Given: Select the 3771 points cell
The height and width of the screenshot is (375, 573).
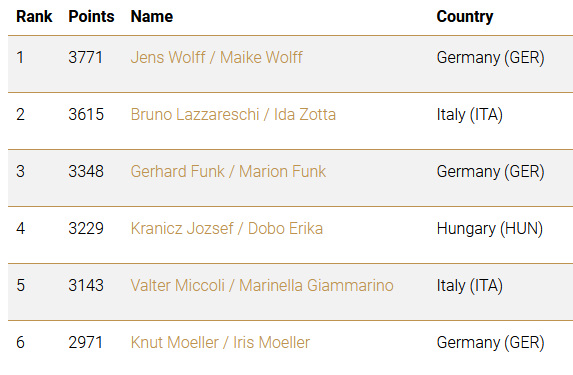Looking at the screenshot, I should (86, 57).
